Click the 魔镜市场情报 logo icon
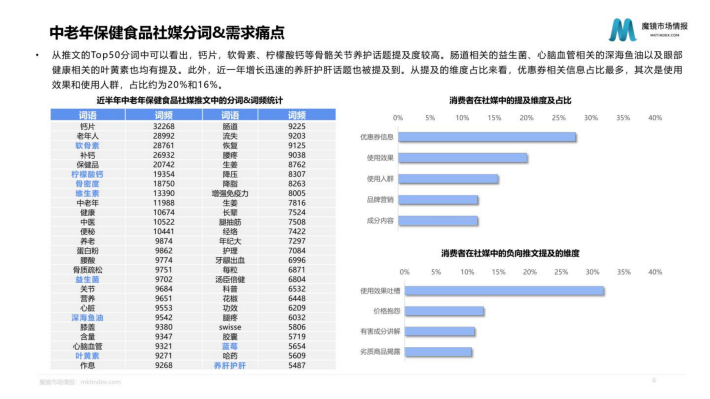The width and height of the screenshot is (710, 399). tap(622, 29)
